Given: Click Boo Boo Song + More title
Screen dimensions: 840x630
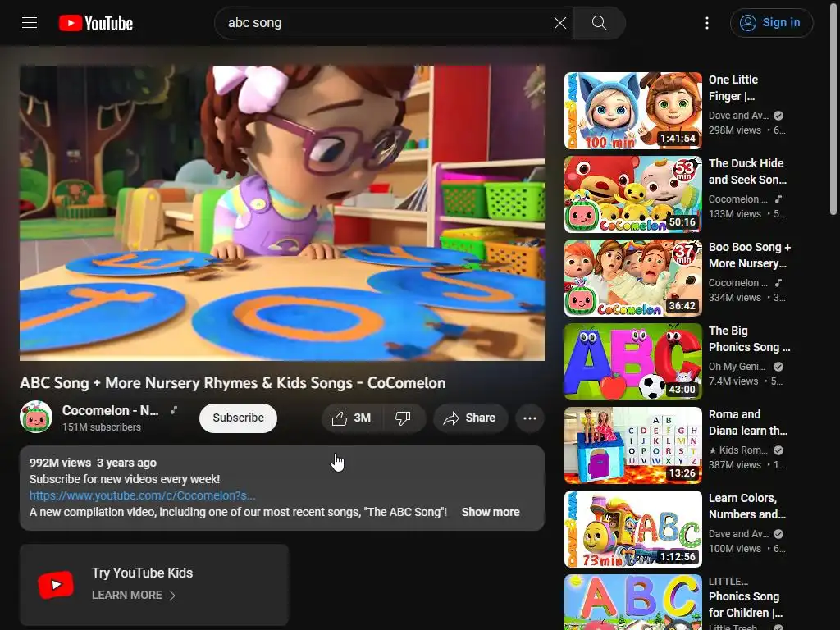Looking at the screenshot, I should click(750, 255).
